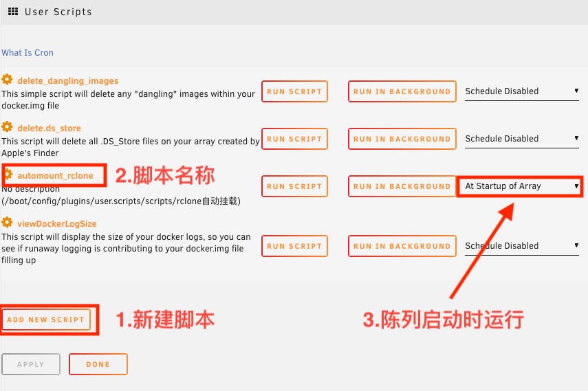Click the Add New Script button
Viewport: 588px width, 391px height.
coord(46,320)
